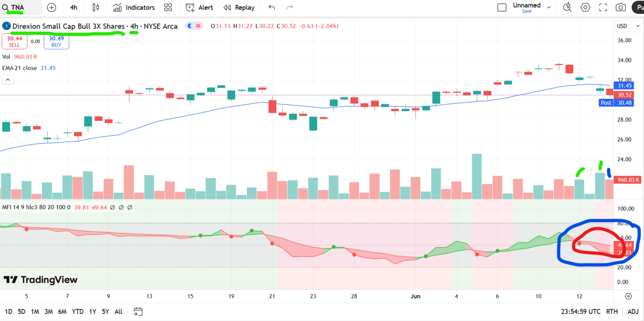Click Direxion Small Cap Bull 3X Shares title
The width and height of the screenshot is (644, 321).
(x=68, y=26)
